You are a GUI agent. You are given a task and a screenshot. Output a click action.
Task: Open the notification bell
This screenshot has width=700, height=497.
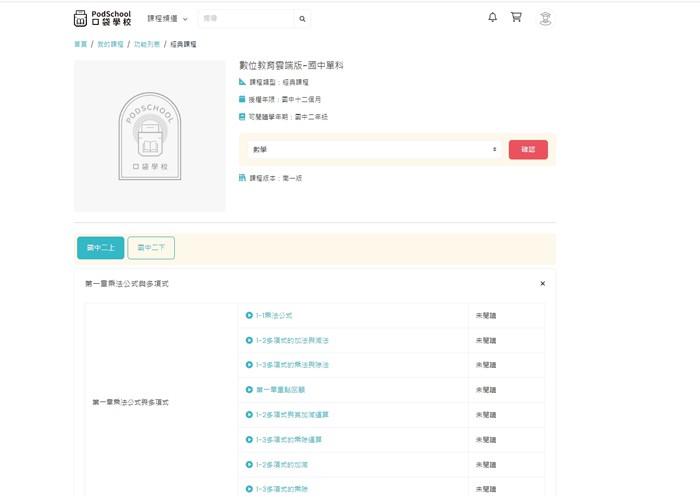coord(492,17)
